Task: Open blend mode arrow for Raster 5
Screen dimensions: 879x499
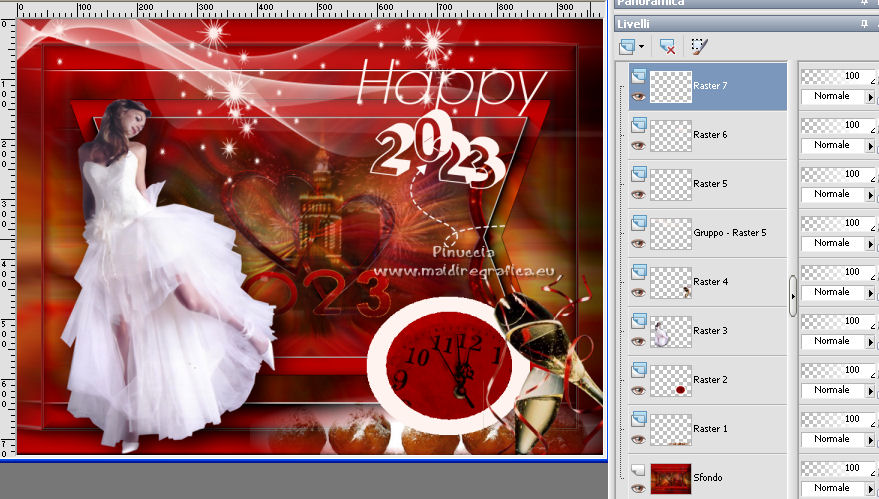Action: [870, 195]
